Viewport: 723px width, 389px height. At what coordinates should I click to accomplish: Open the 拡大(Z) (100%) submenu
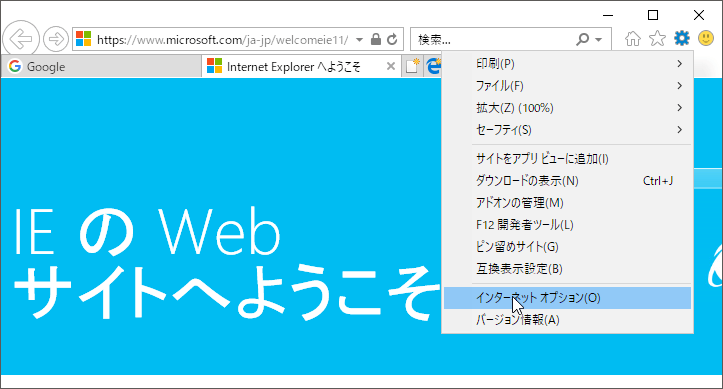point(567,108)
